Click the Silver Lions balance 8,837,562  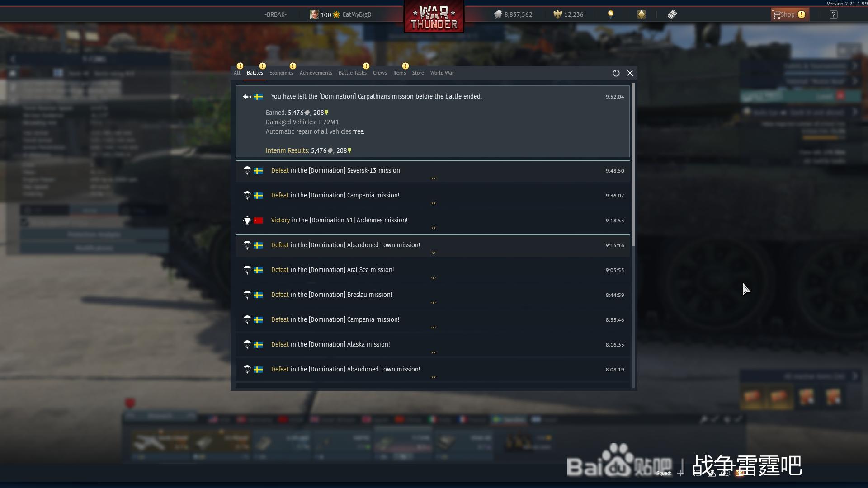[513, 14]
